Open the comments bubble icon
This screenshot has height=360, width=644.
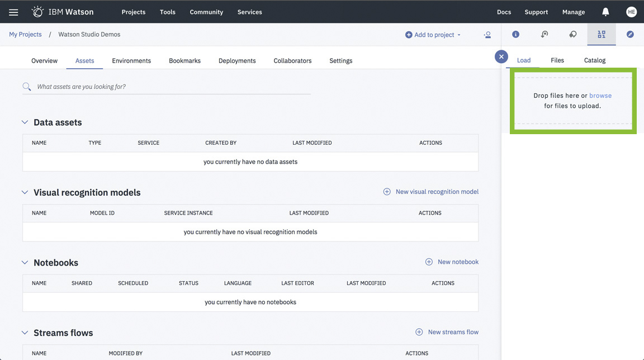point(573,35)
